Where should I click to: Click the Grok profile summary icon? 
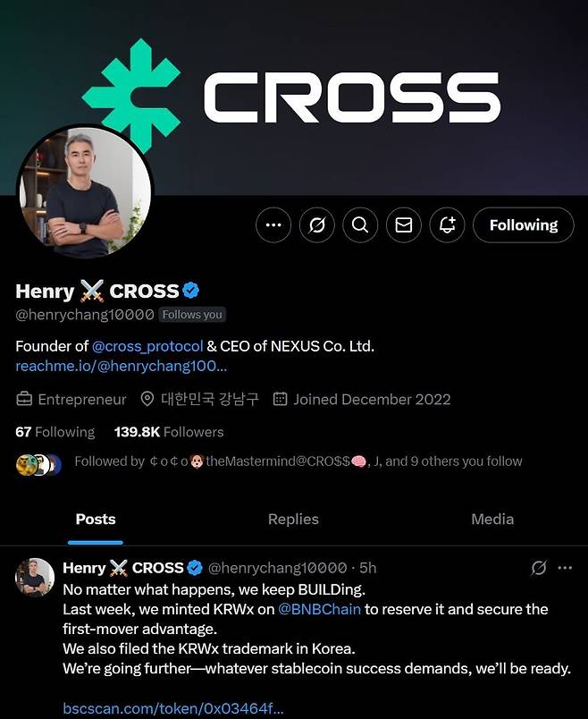click(316, 225)
